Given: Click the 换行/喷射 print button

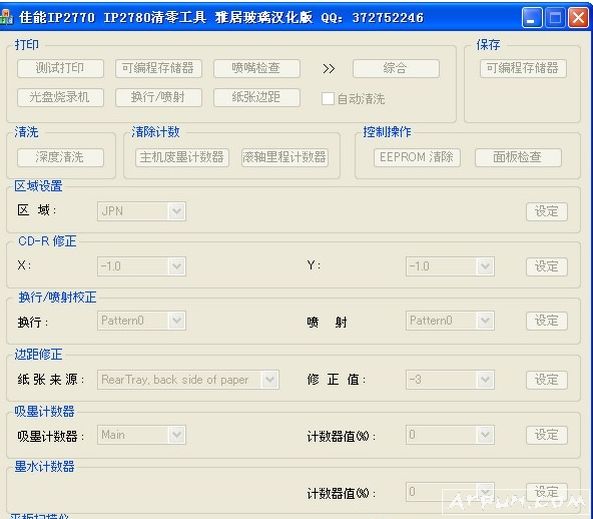Looking at the screenshot, I should [x=158, y=98].
